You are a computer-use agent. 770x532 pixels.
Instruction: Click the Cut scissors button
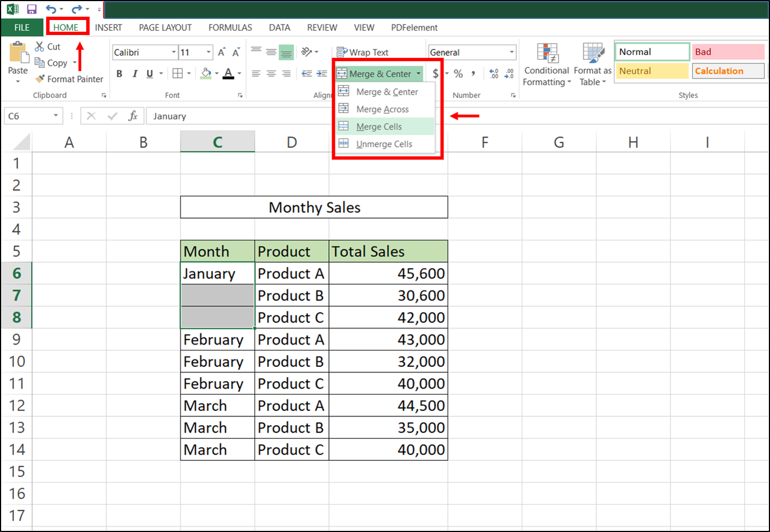(x=47, y=47)
